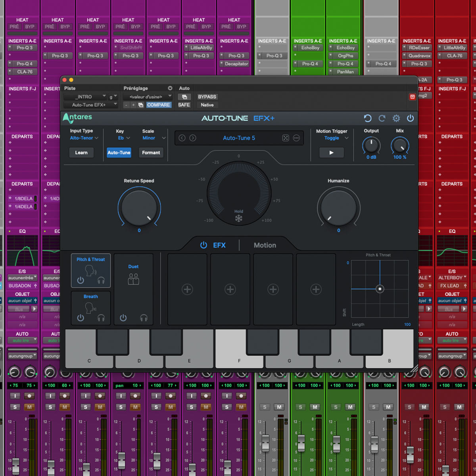Enable Duet effect power
Screen dimensions: 476x476
point(123,318)
